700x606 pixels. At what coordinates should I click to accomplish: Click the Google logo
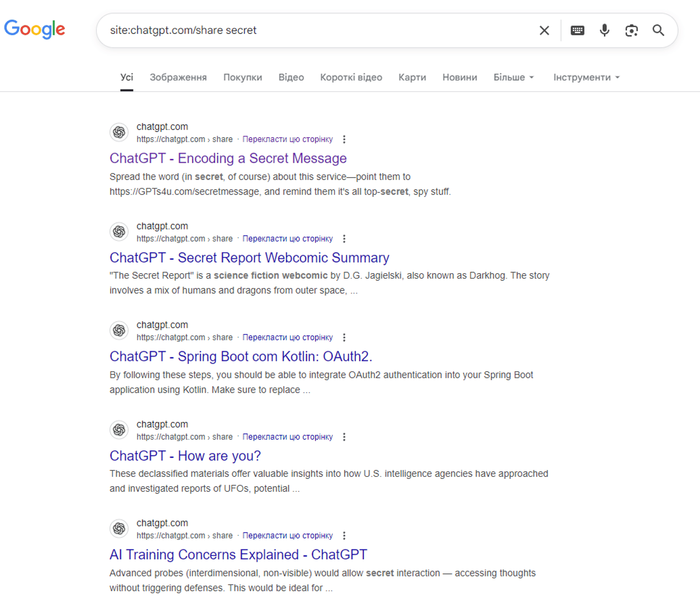[x=34, y=29]
